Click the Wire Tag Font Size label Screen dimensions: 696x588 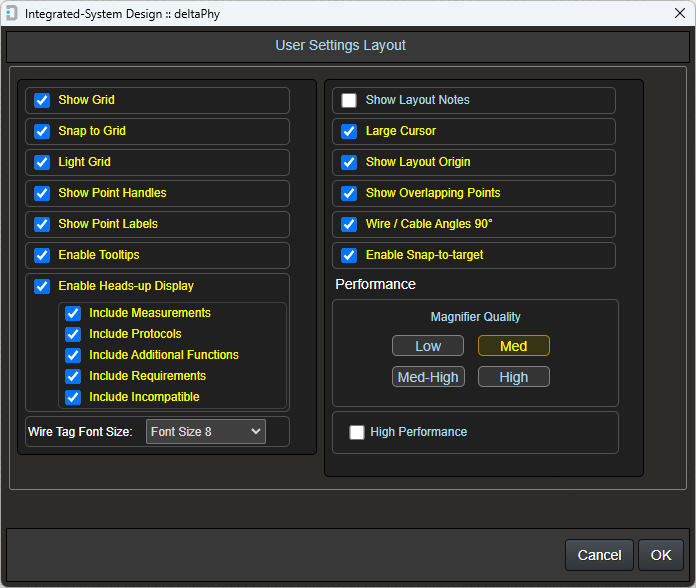(x=80, y=432)
